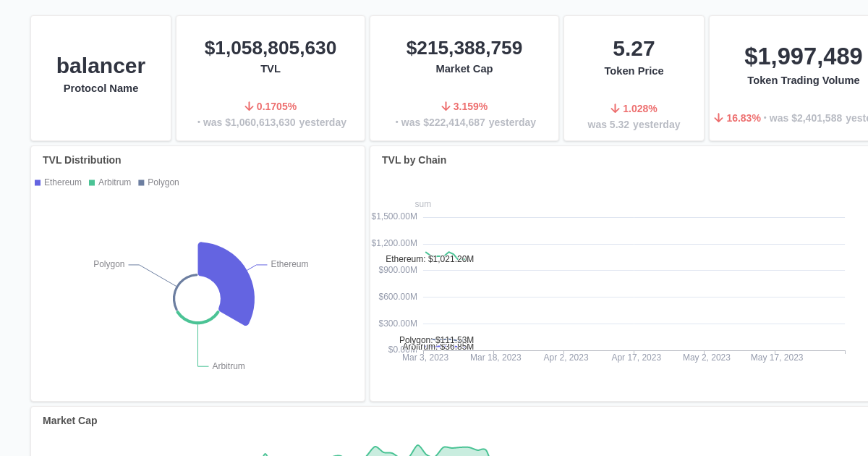
Task: Click the Mar 3, 2023 axis label
Action: click(x=425, y=357)
